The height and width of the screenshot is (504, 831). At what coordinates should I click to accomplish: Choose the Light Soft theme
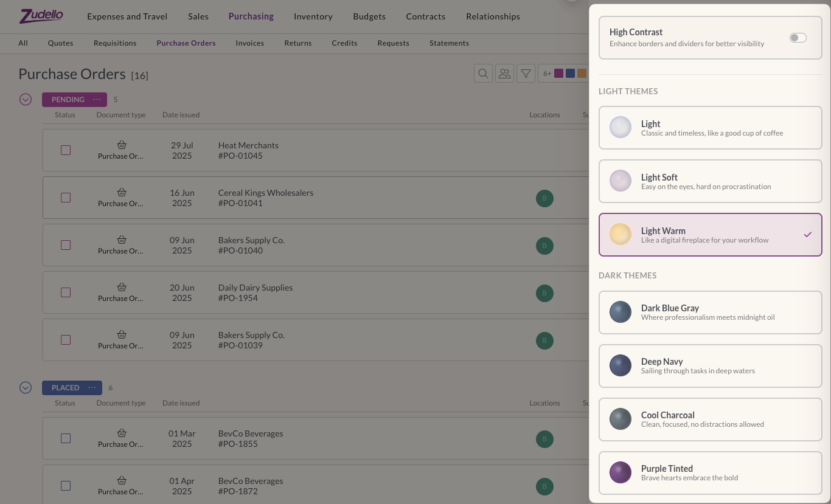[710, 181]
